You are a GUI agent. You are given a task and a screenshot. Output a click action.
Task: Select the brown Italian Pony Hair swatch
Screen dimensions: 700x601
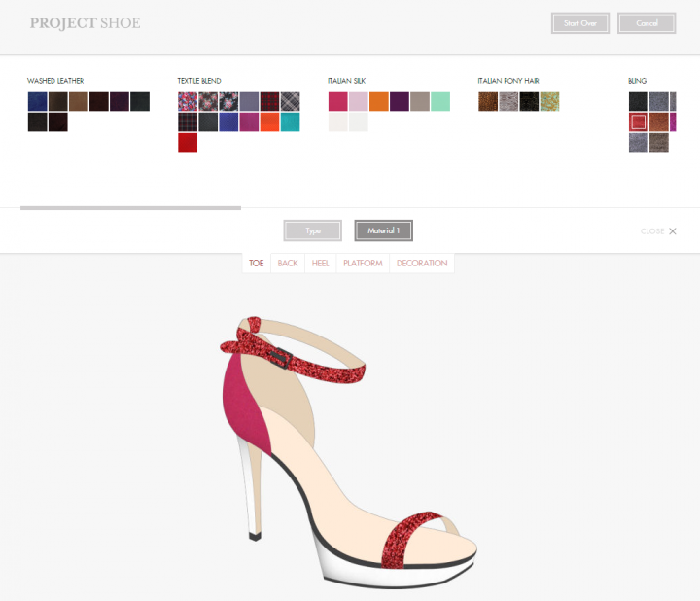click(488, 102)
